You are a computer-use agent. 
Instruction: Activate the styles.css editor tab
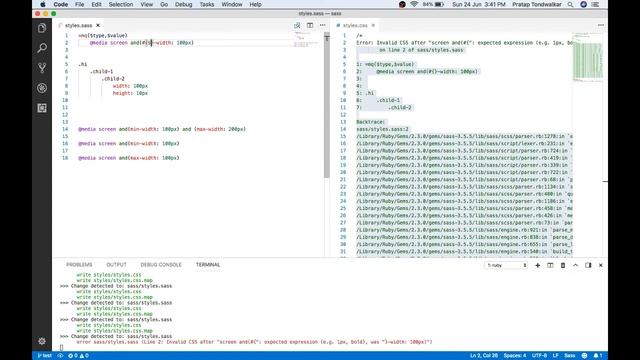(355, 25)
